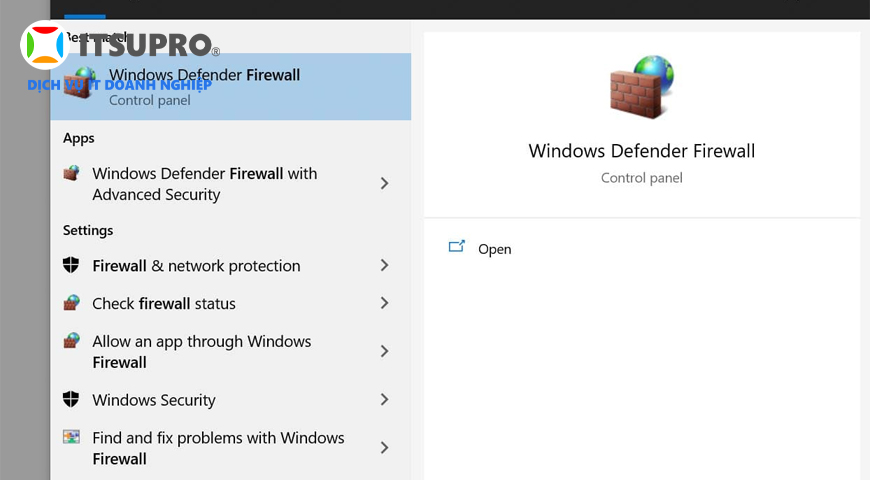Open Firewall & network protection setting
Screen dimensions: 870x480
click(230, 266)
